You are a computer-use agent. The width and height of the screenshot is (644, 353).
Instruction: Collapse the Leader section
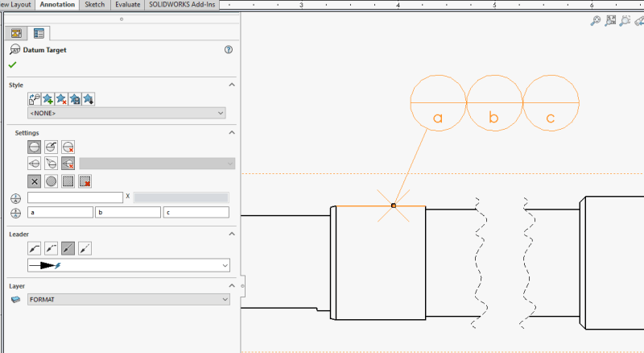pyautogui.click(x=232, y=234)
